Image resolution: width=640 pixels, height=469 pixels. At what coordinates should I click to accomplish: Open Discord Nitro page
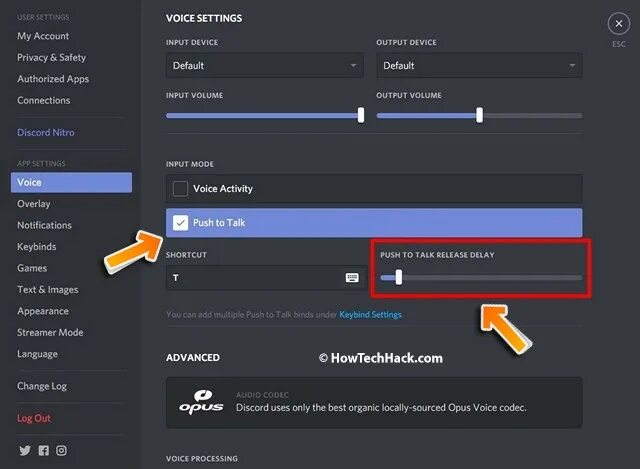46,132
